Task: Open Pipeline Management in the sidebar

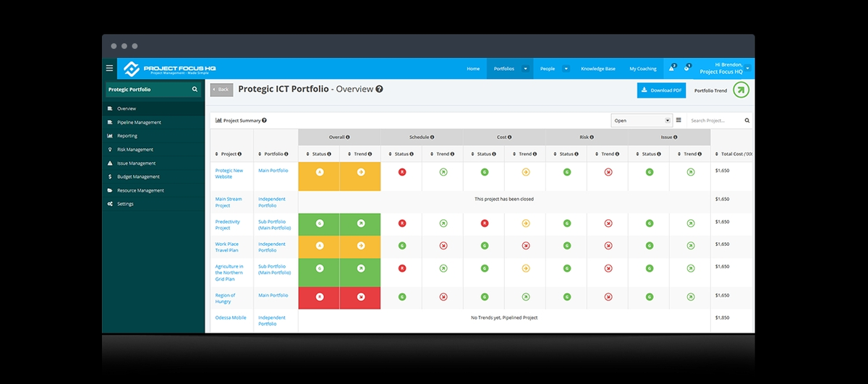Action: coord(153,122)
